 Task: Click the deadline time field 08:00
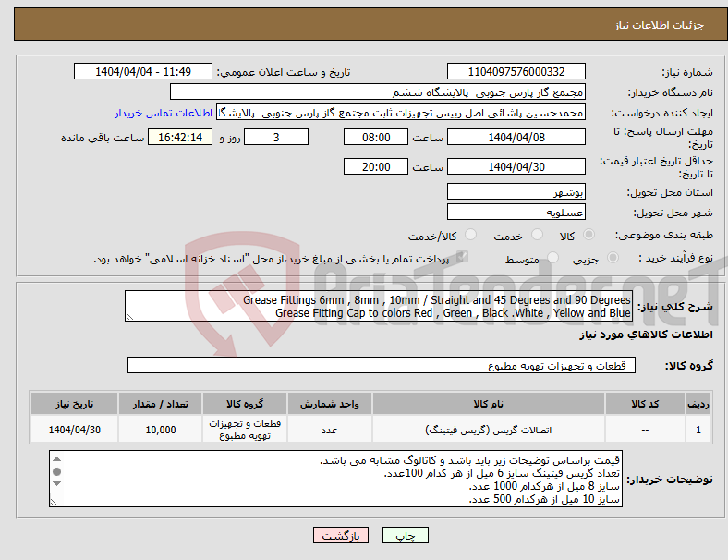376,138
